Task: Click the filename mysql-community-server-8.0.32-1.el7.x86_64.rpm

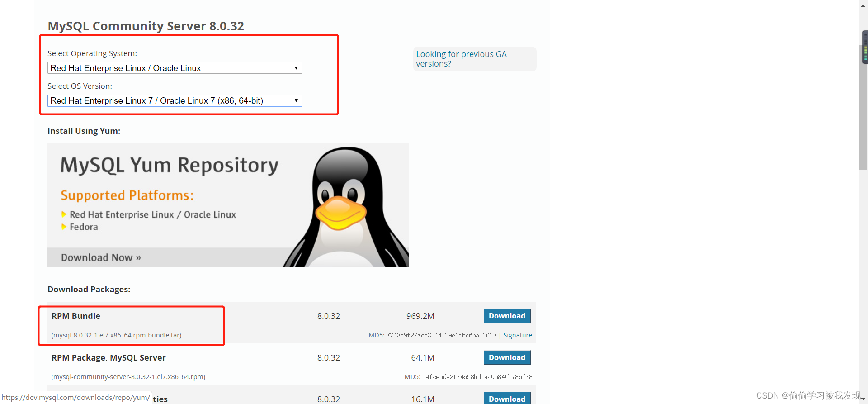Action: click(x=128, y=377)
